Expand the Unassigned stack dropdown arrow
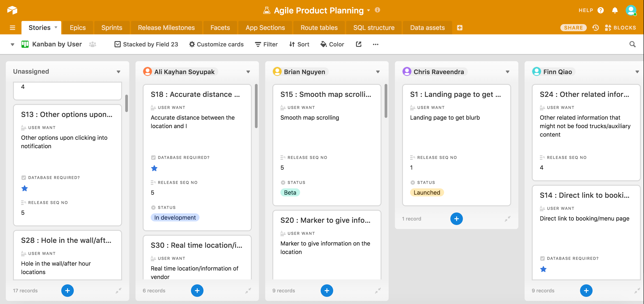644x304 pixels. coord(119,72)
